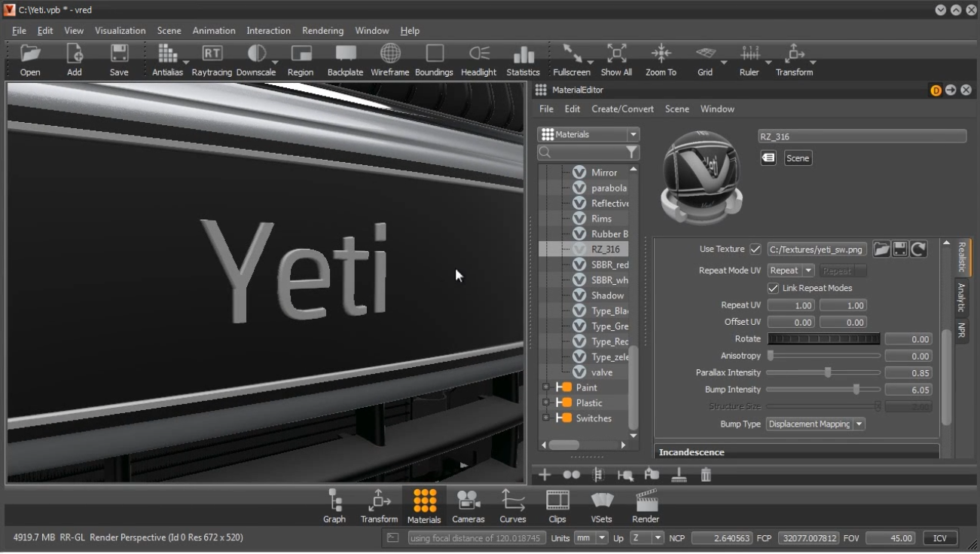Click the save texture disk icon

click(x=900, y=249)
